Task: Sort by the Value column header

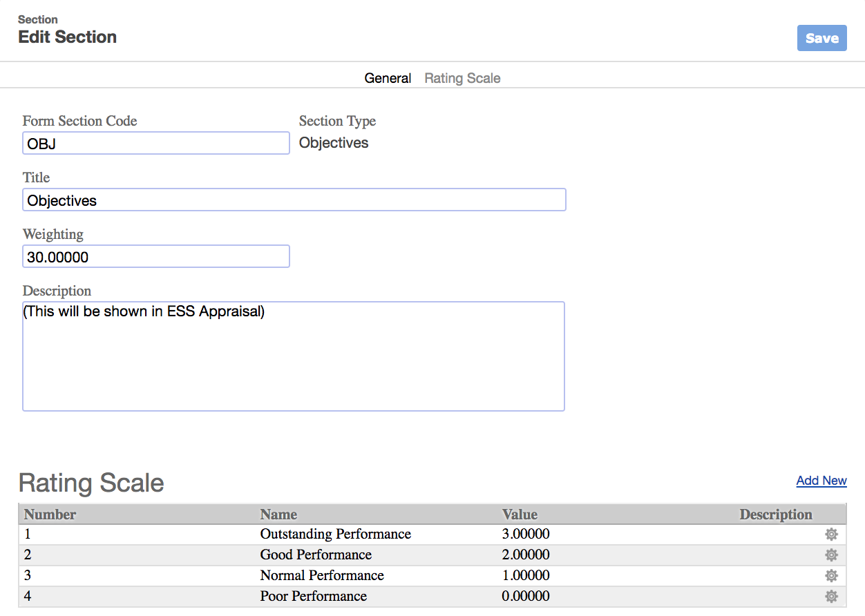Action: click(520, 514)
